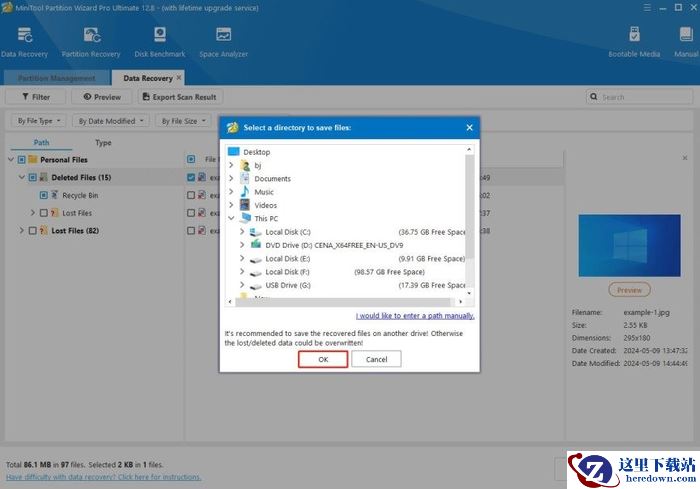The width and height of the screenshot is (700, 489).
Task: Collapse the This PC node
Action: click(x=231, y=218)
